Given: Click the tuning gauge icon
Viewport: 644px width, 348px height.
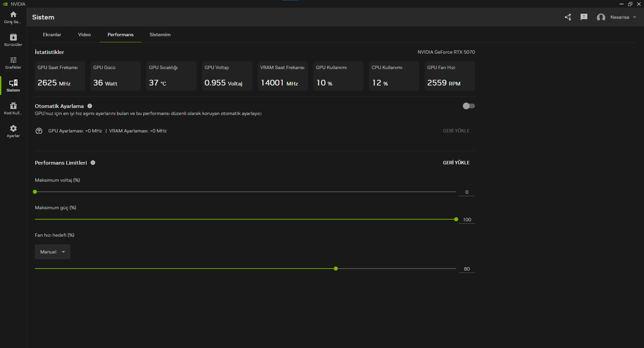Looking at the screenshot, I should [39, 131].
